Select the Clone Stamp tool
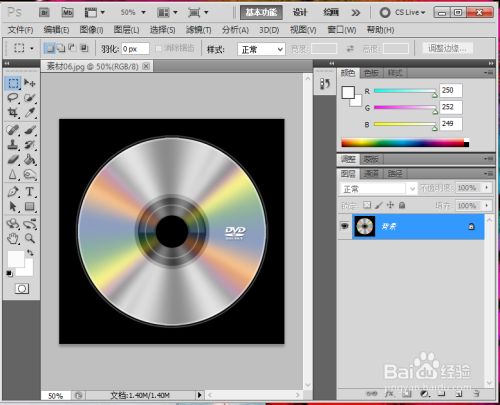 pos(13,145)
